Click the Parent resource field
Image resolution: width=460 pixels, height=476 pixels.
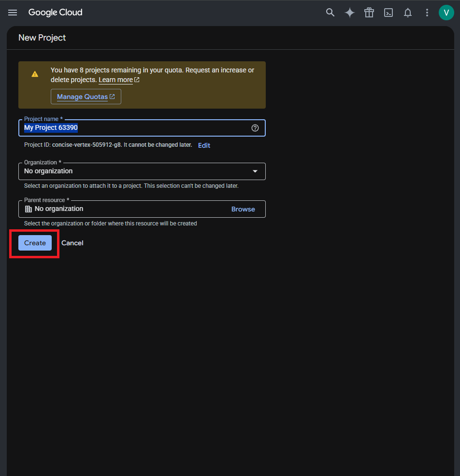(x=142, y=209)
